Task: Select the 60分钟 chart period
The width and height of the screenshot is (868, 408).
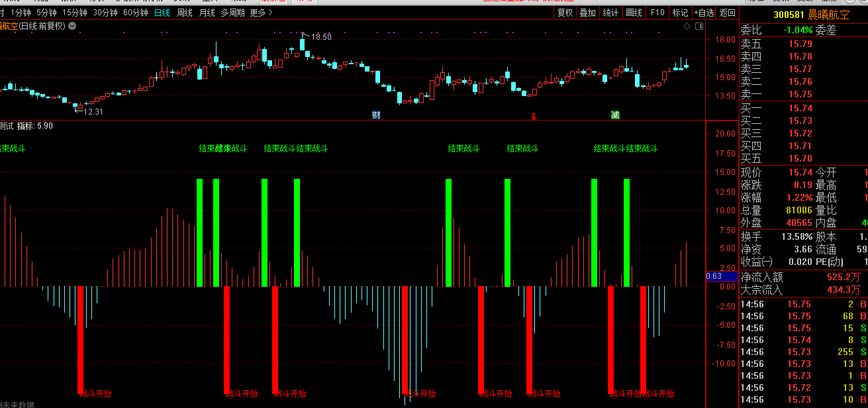Action: (136, 13)
